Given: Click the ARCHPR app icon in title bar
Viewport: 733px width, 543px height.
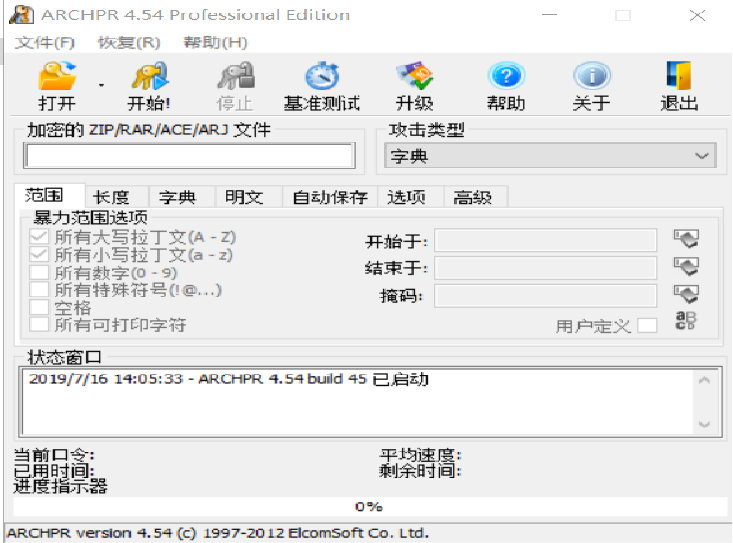Looking at the screenshot, I should click(x=22, y=14).
